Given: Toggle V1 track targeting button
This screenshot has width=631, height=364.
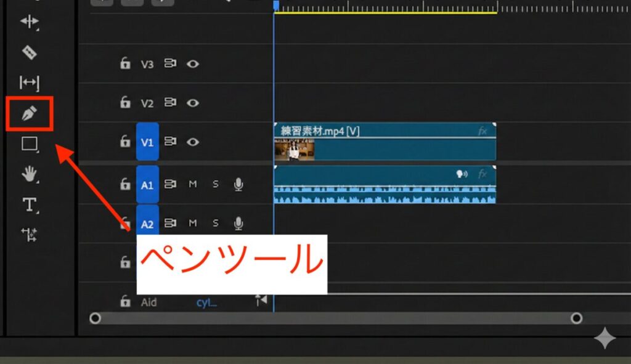Looking at the screenshot, I should click(x=147, y=142).
